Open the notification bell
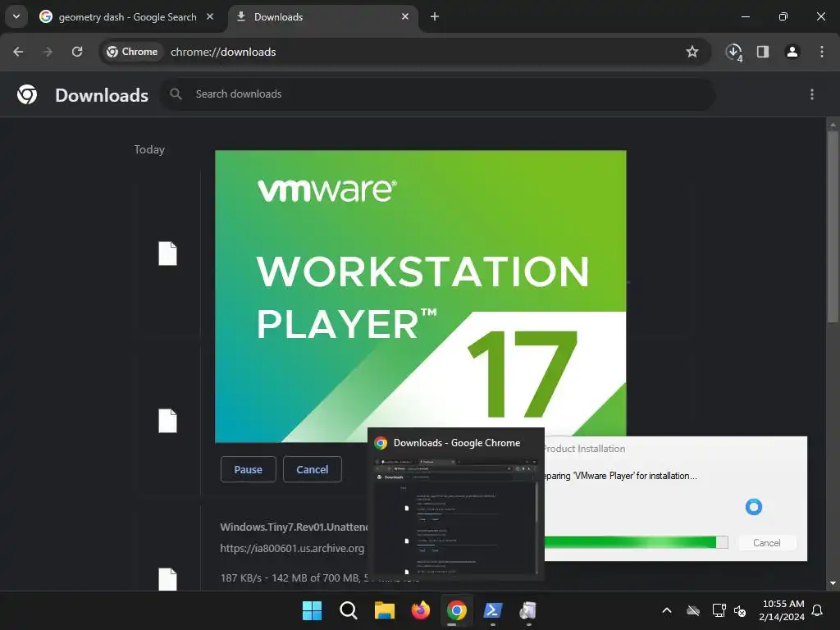 pyautogui.click(x=817, y=610)
